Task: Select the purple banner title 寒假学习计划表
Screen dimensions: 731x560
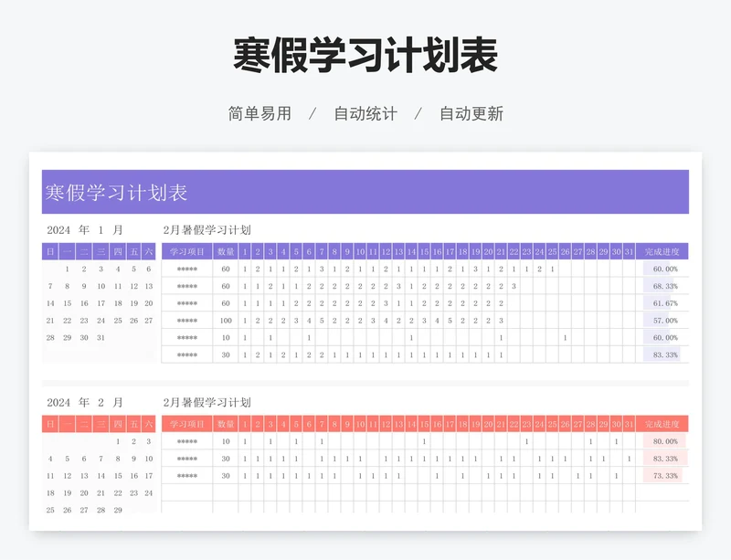Action: 116,193
